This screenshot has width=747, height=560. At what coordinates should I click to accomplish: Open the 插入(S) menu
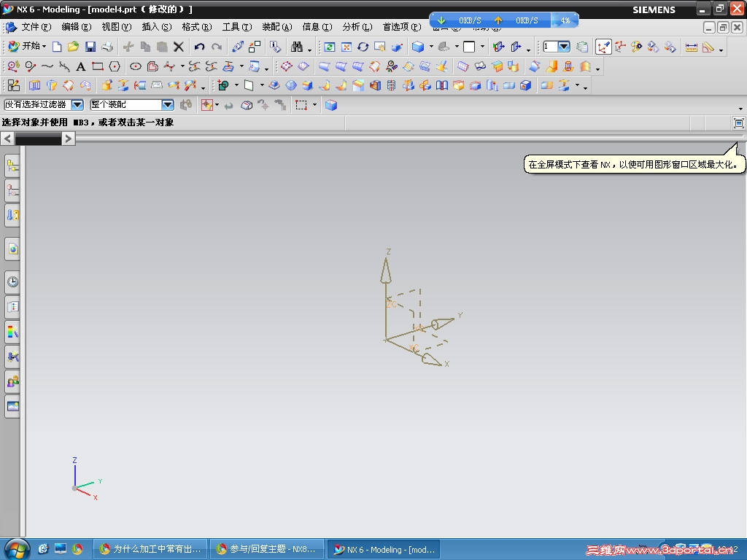(x=156, y=27)
